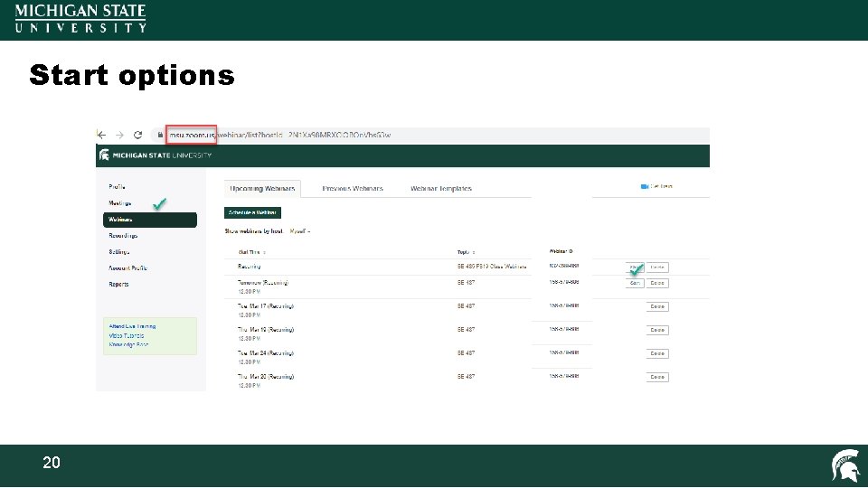This screenshot has width=868, height=488.
Task: Click the Tue, Mar 24 (Recurring) entry
Action: pyautogui.click(x=266, y=353)
